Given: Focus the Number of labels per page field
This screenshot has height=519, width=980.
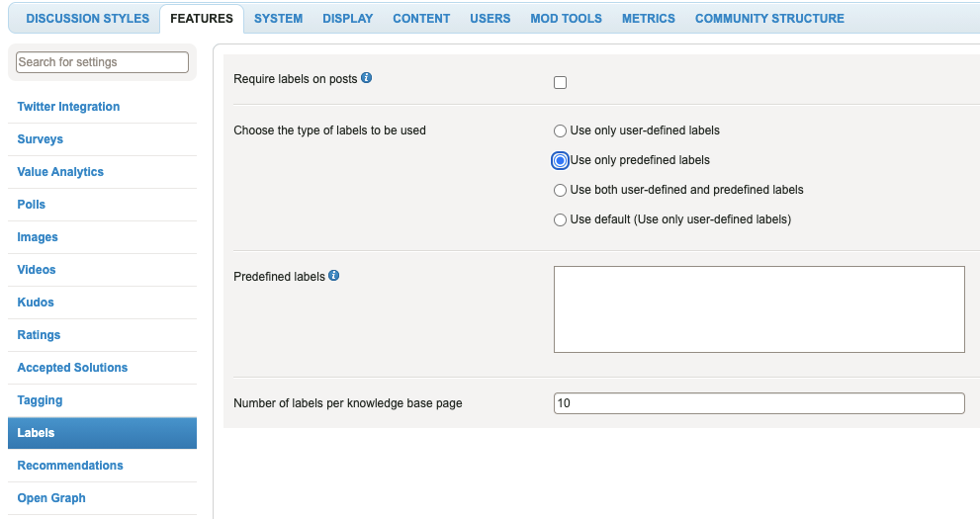Looking at the screenshot, I should (758, 402).
